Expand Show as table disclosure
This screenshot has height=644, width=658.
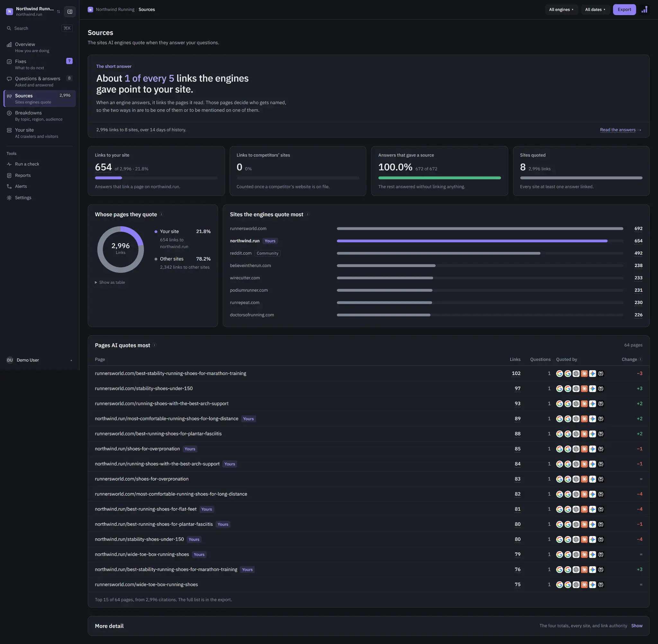pos(110,282)
